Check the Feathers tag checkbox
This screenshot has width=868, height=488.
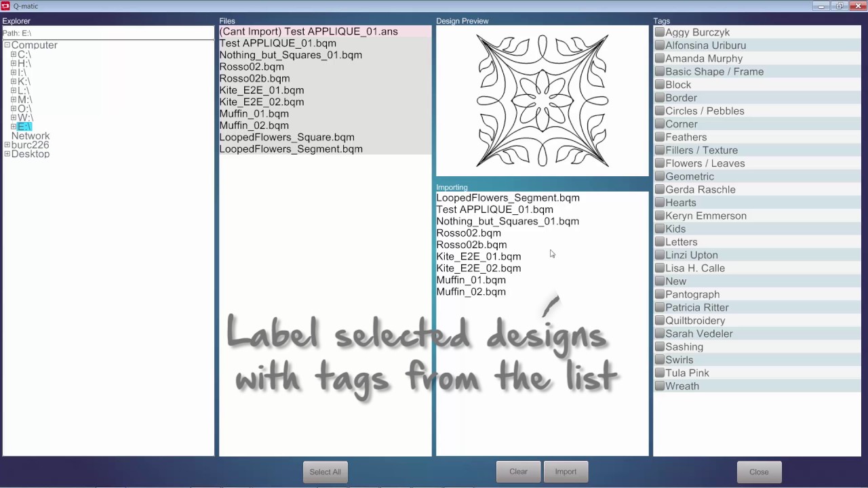[659, 138]
